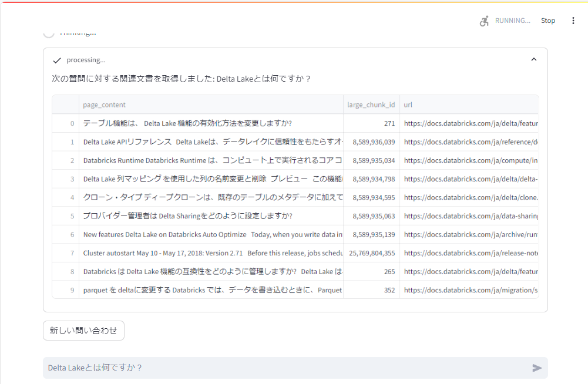Select Delta Lake APIリファレンス row cell

(211, 142)
